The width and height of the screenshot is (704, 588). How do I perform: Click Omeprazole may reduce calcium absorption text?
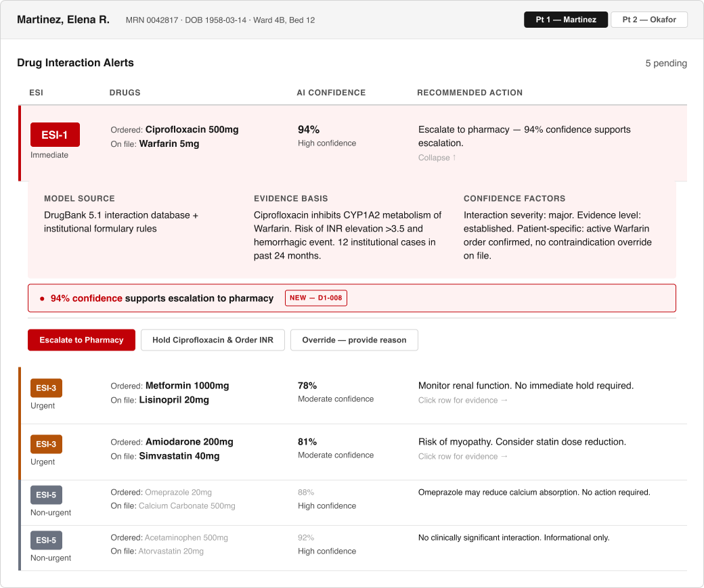tap(534, 493)
